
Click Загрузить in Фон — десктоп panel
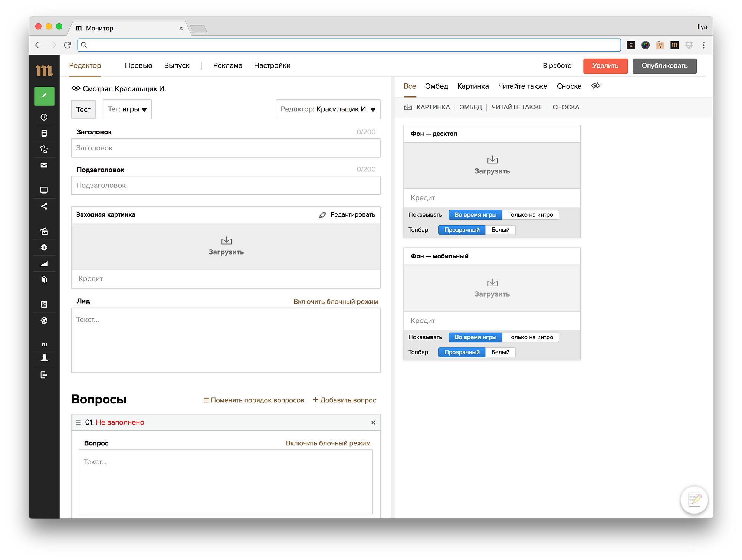492,166
